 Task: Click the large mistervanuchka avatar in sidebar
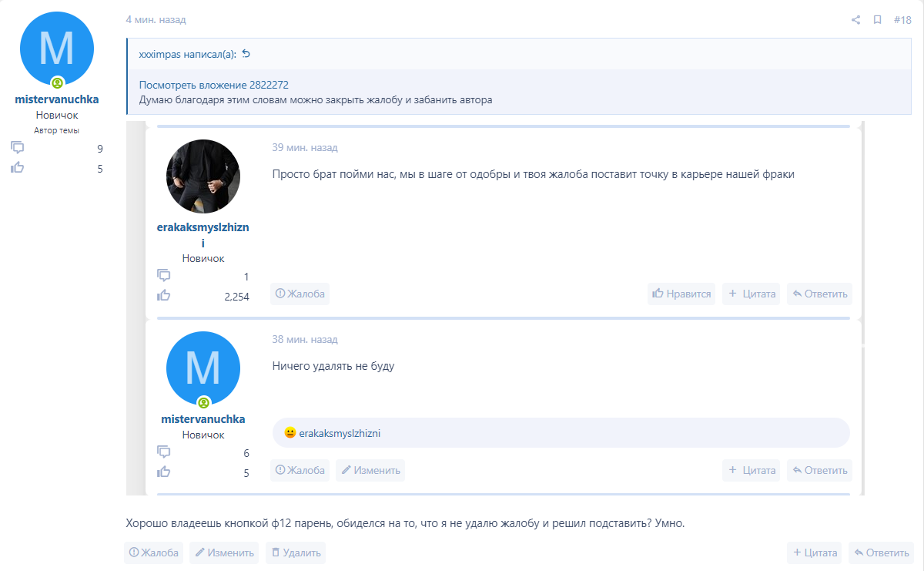(56, 49)
